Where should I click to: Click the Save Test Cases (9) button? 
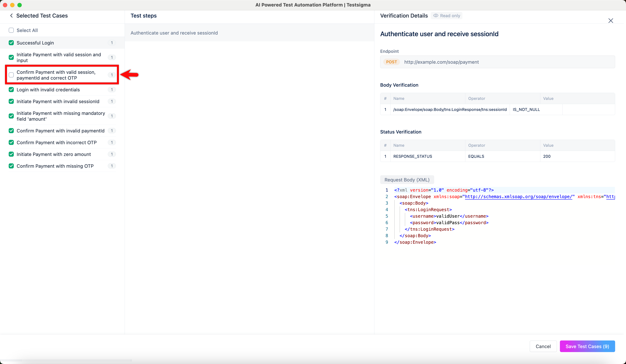coord(587,346)
